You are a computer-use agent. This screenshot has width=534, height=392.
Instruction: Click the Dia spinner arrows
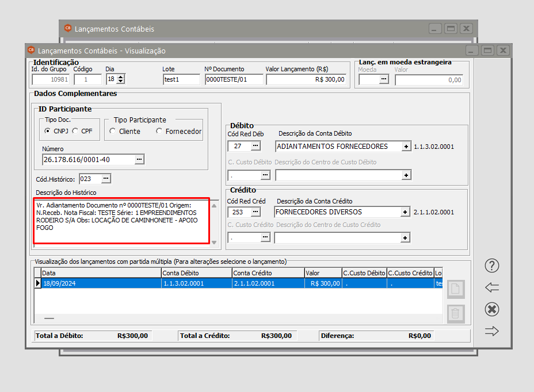click(121, 79)
